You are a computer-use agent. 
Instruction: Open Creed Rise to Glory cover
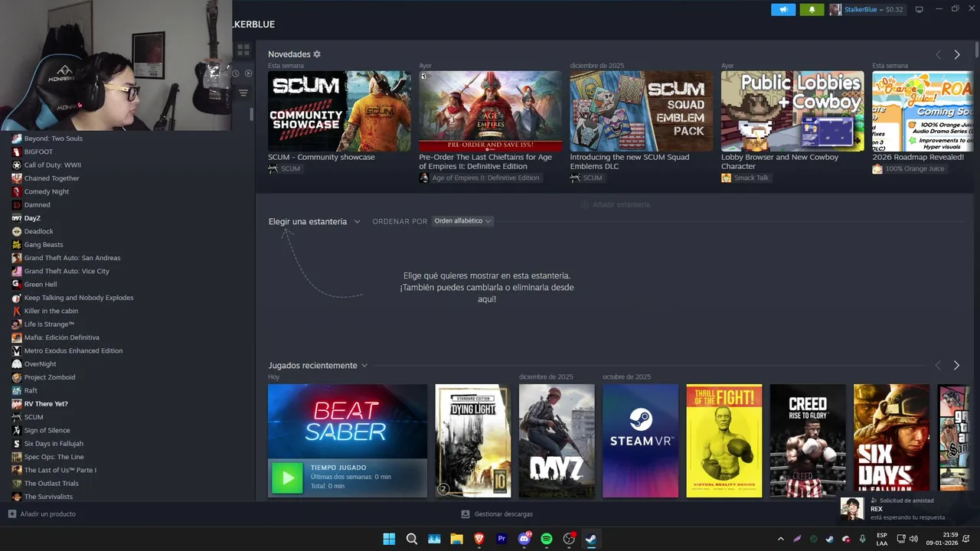tap(808, 441)
